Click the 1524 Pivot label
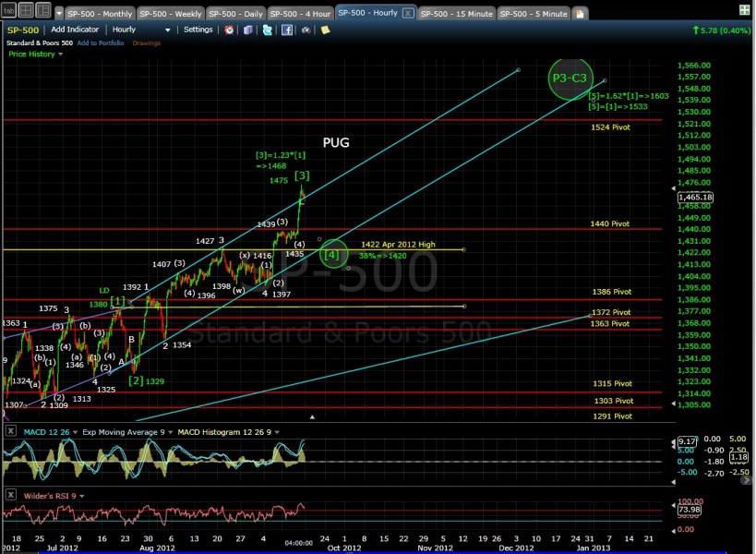Viewport: 756px width, 554px height. coord(610,127)
